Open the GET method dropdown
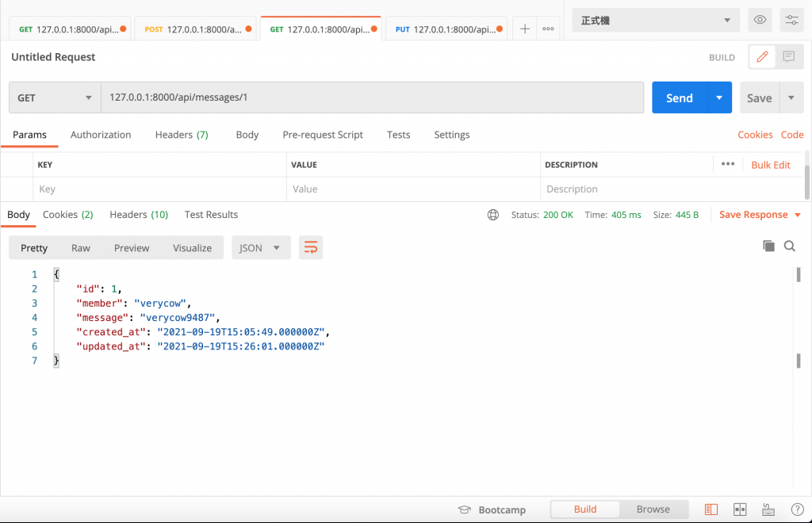 (55, 97)
